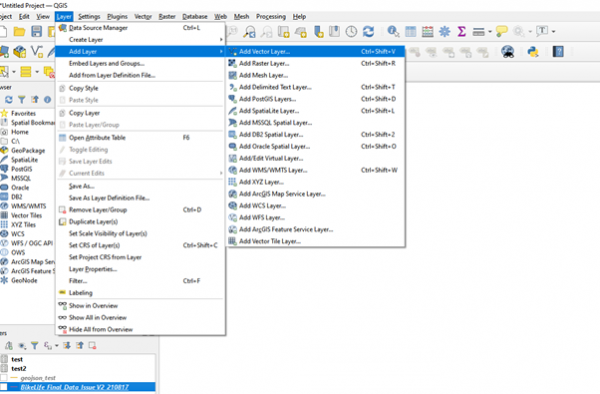Click the Refresh map icon

[368, 31]
